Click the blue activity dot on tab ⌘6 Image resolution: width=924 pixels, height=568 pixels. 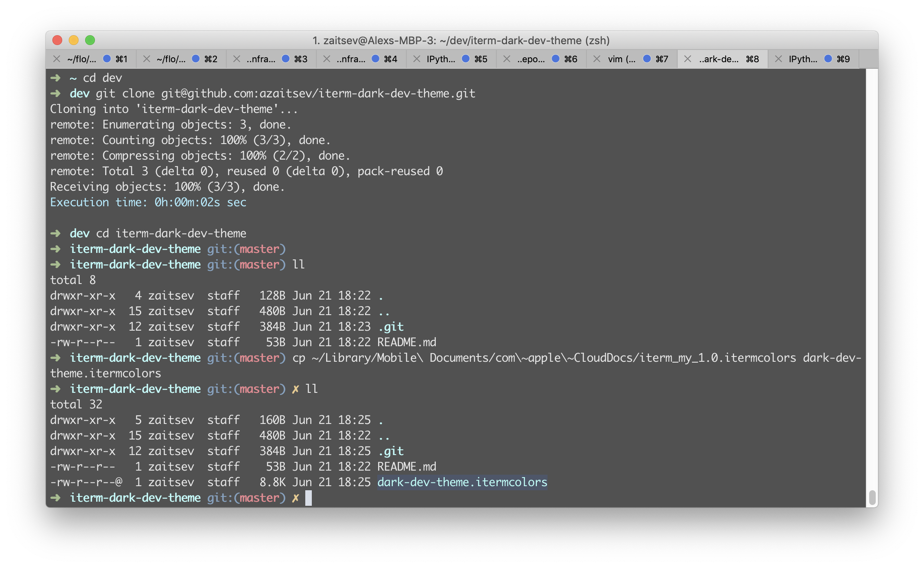pos(556,59)
